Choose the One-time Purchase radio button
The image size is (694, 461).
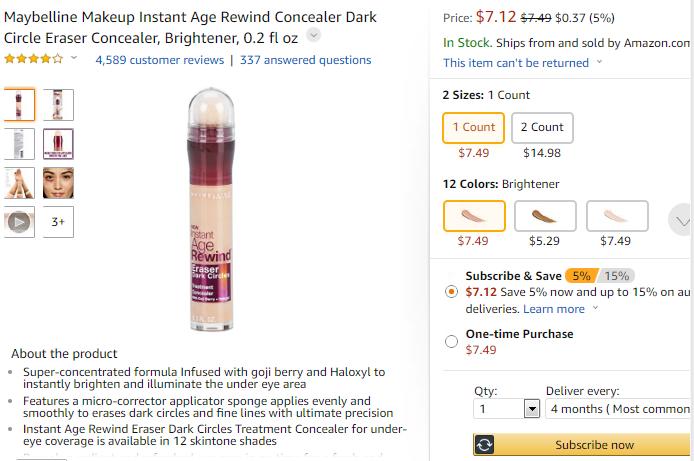tap(451, 341)
